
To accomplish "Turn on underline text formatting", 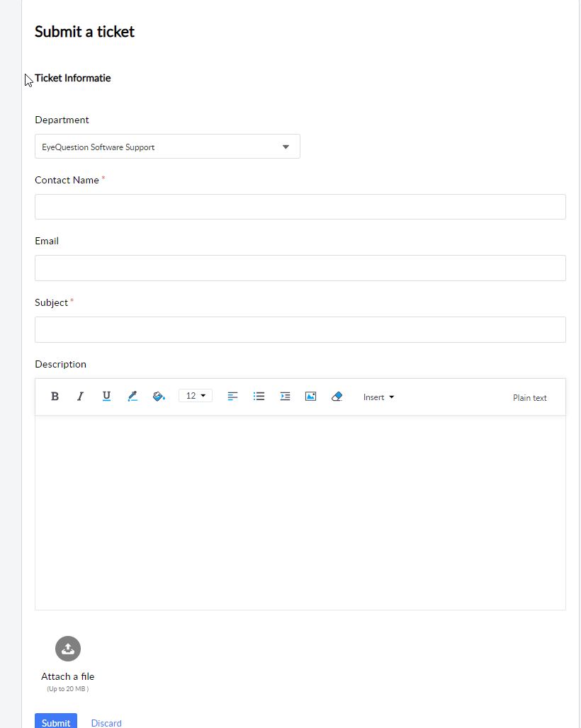I will point(106,397).
